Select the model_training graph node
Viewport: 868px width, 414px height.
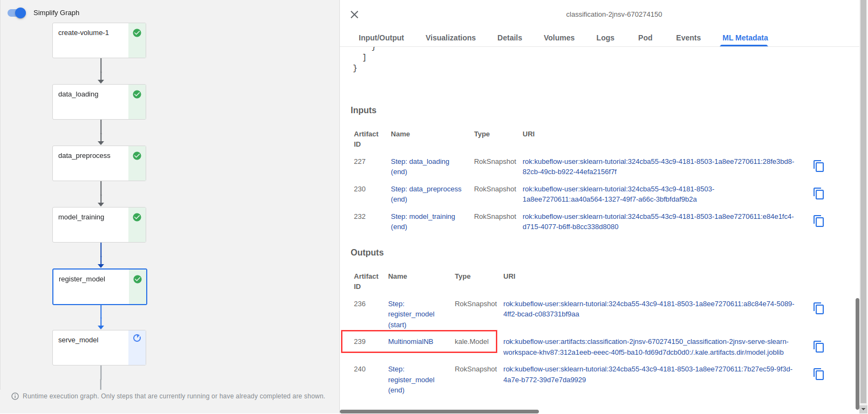point(99,225)
